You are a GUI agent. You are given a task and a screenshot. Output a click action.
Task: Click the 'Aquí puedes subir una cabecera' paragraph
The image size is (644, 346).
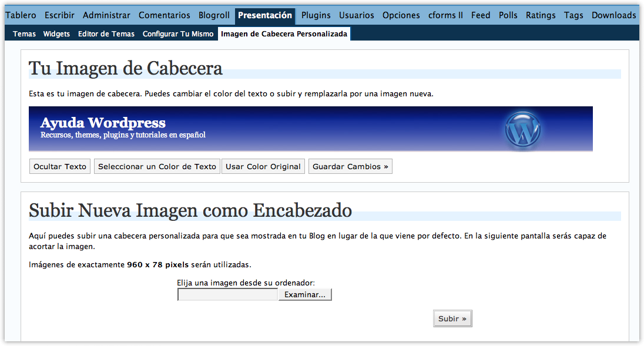[317, 241]
